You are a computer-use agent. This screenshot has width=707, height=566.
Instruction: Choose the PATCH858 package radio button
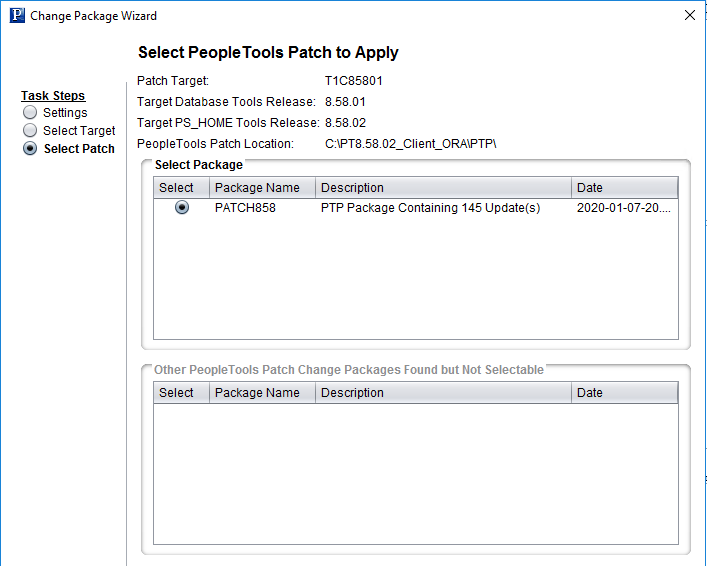pyautogui.click(x=182, y=207)
